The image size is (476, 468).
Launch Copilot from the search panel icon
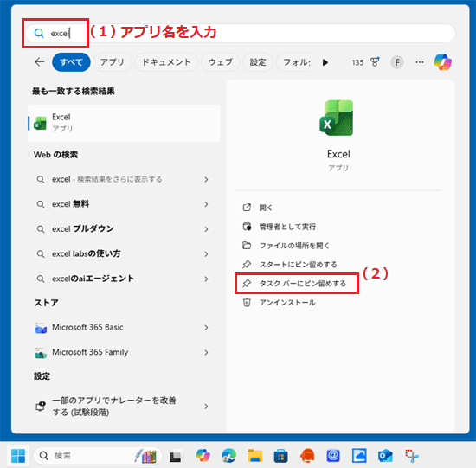coord(442,62)
